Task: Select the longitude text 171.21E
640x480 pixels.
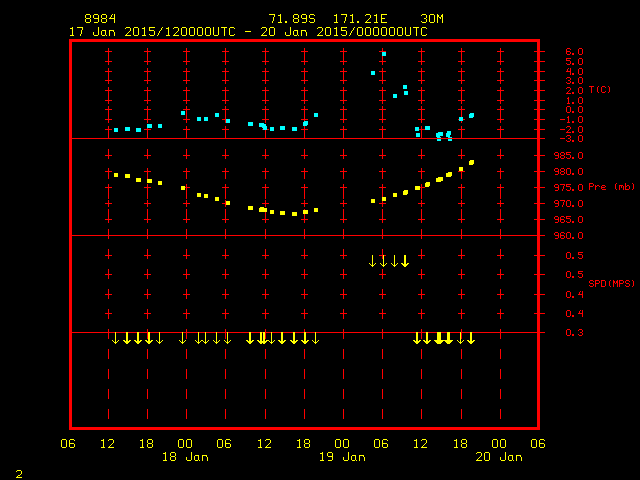Action: click(360, 19)
